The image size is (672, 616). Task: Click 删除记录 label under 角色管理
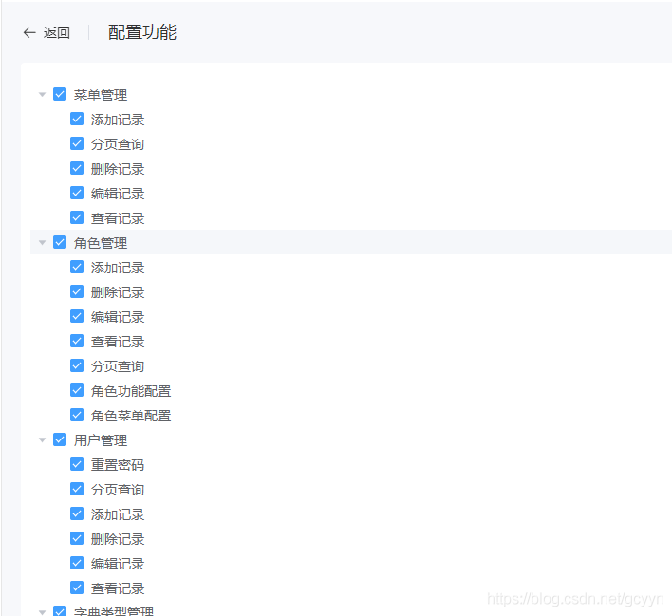click(x=118, y=292)
